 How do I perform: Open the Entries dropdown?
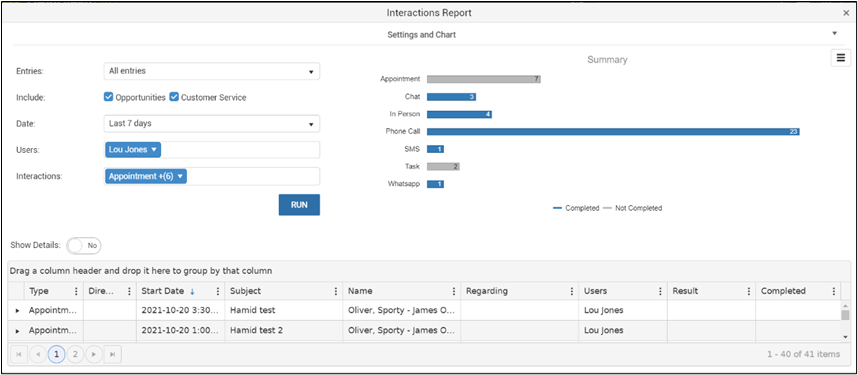click(x=212, y=71)
